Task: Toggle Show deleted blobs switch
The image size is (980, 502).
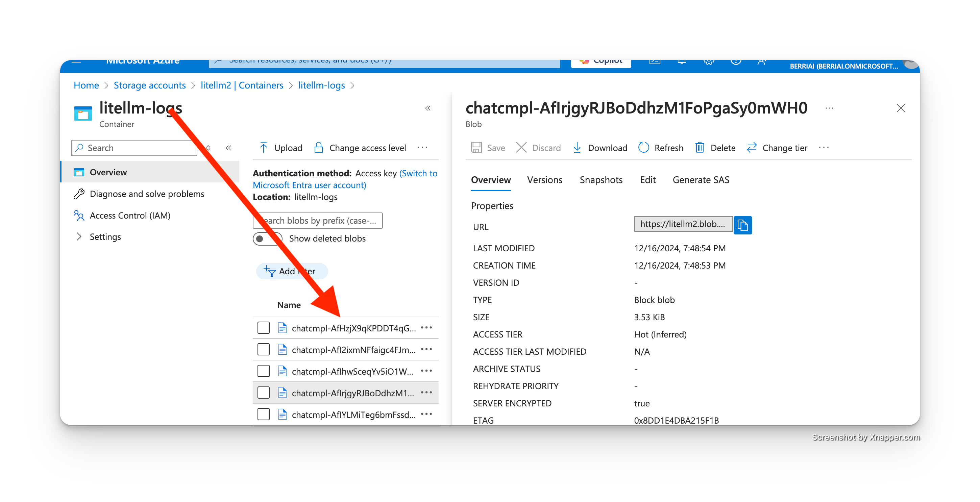Action: pos(267,239)
